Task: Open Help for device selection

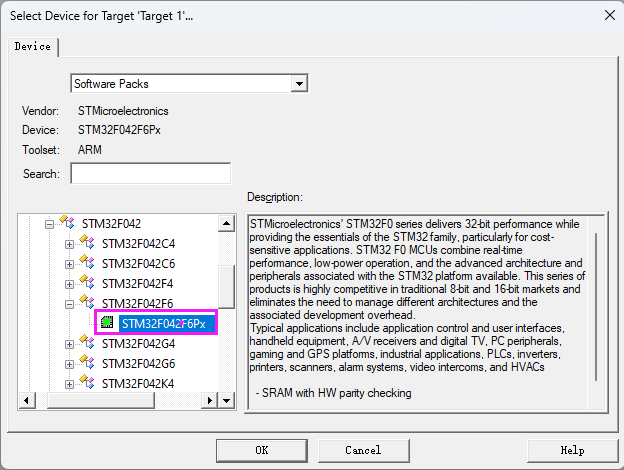Action: tap(572, 450)
